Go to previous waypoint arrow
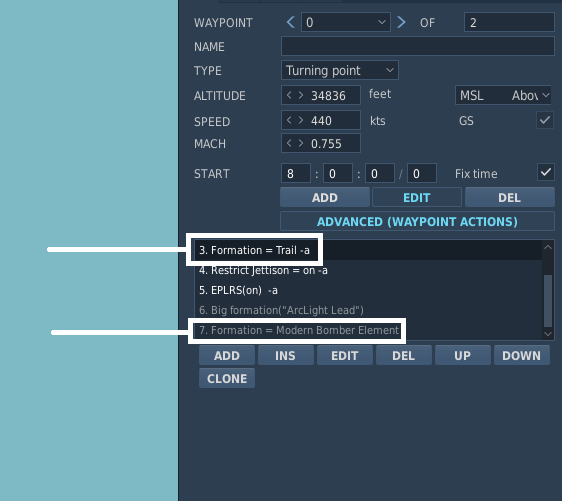The height and width of the screenshot is (501, 562). (x=290, y=23)
